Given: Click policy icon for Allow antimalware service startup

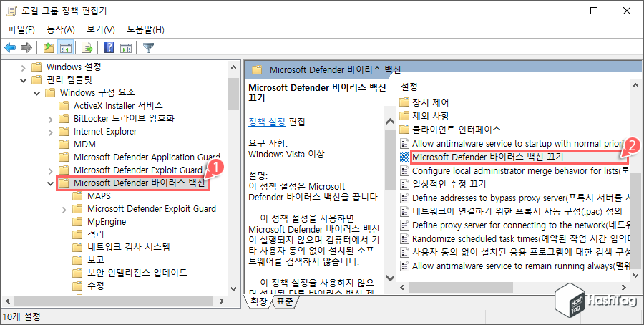Looking at the screenshot, I should tap(405, 143).
